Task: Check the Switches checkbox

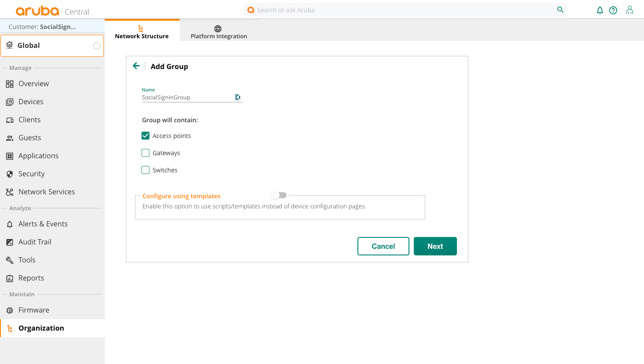Action: pos(145,170)
